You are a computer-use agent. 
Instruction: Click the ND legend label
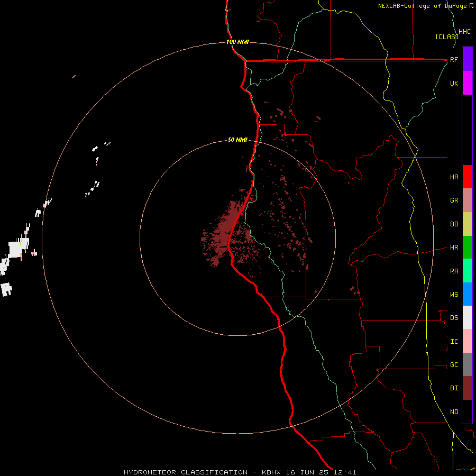(x=454, y=412)
